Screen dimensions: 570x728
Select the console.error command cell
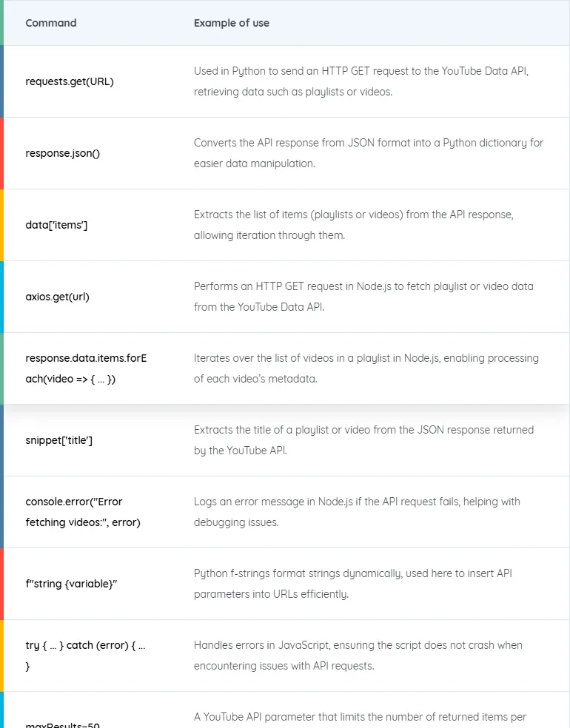coord(95,512)
